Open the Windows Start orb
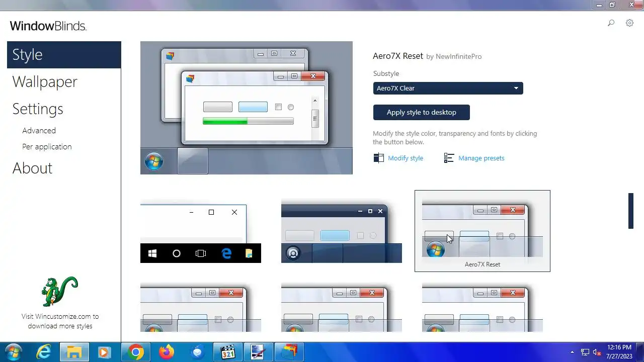 point(13,352)
